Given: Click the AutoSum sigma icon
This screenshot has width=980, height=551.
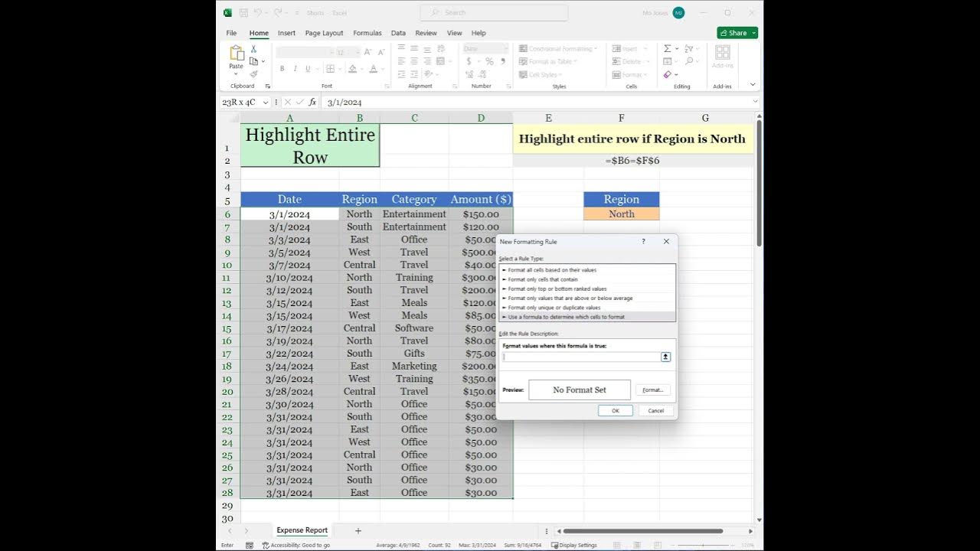Looking at the screenshot, I should coord(667,48).
